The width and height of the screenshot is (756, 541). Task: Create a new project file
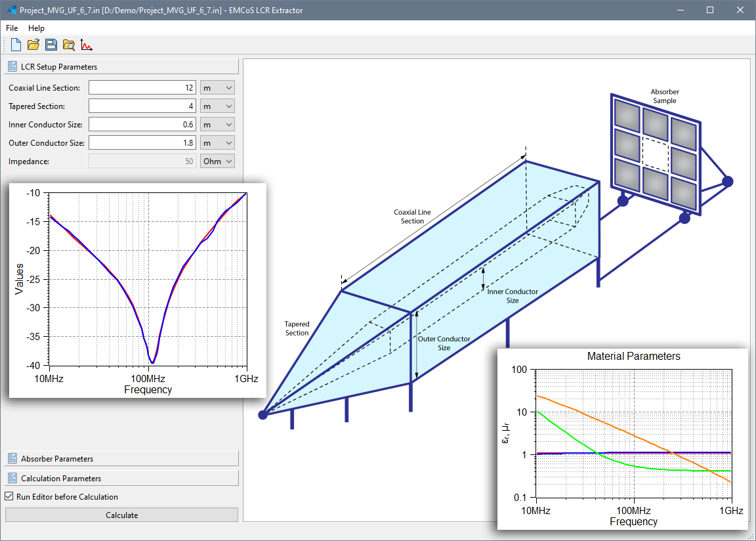[x=16, y=45]
